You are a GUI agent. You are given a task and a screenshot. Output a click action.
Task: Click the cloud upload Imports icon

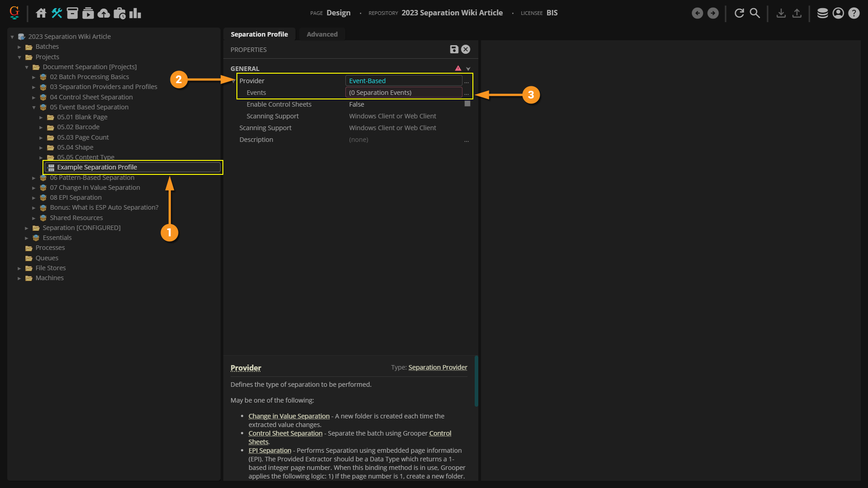pyautogui.click(x=104, y=13)
